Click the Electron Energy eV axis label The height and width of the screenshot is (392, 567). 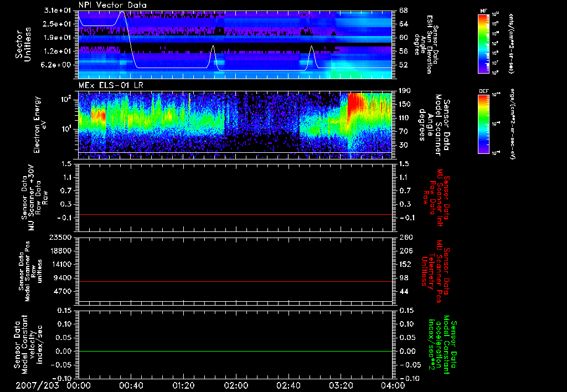[x=40, y=125]
